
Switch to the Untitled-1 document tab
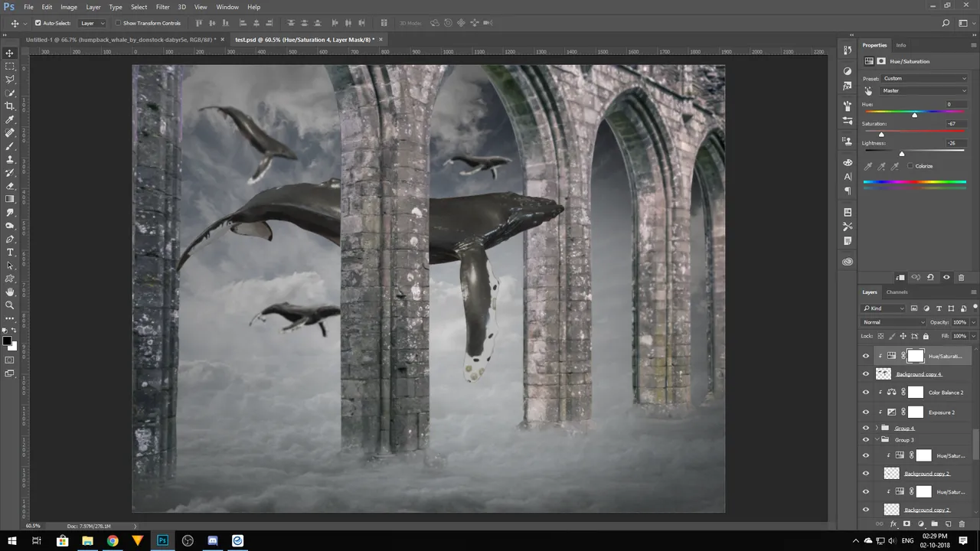click(122, 39)
